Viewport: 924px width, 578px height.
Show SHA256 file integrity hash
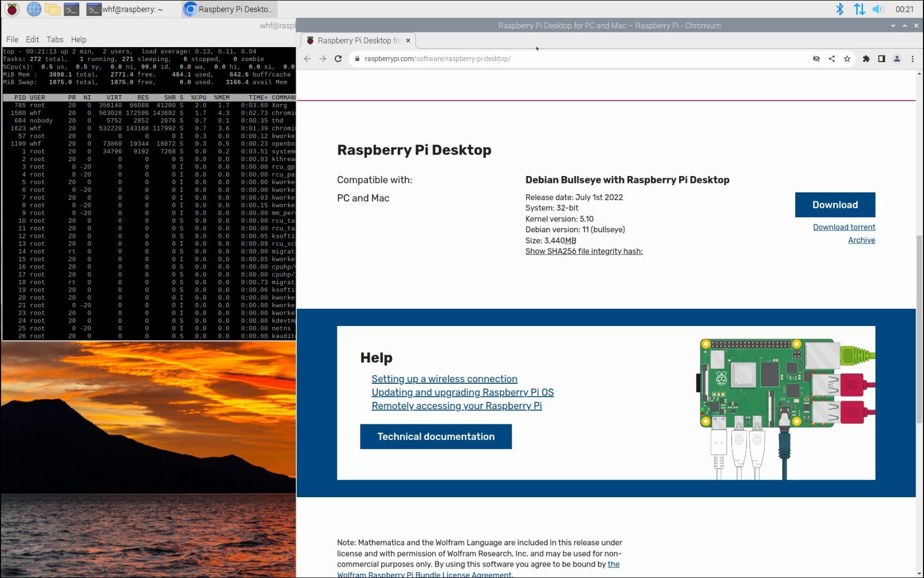584,252
